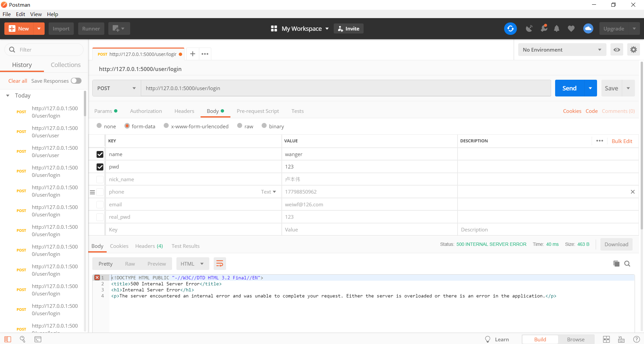The image size is (644, 344).
Task: Open notifications bell icon
Action: point(556,28)
